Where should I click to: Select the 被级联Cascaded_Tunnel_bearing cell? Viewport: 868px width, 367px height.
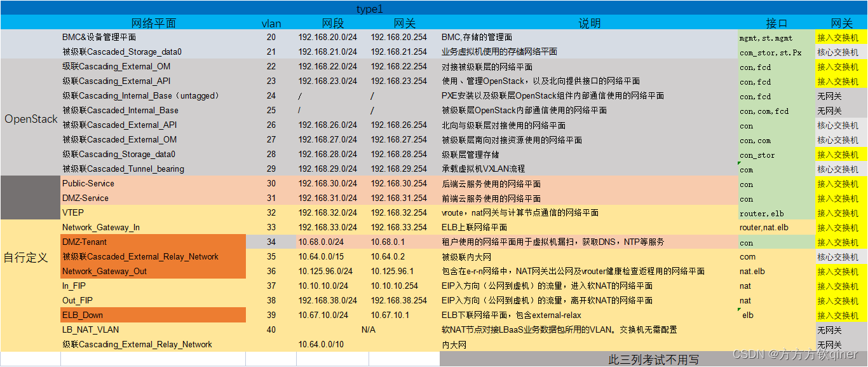pos(154,169)
